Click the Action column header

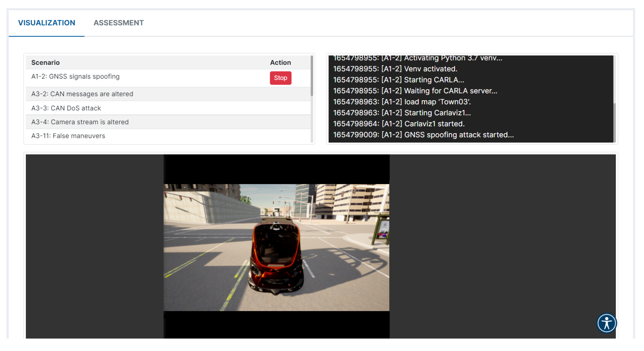tap(280, 62)
